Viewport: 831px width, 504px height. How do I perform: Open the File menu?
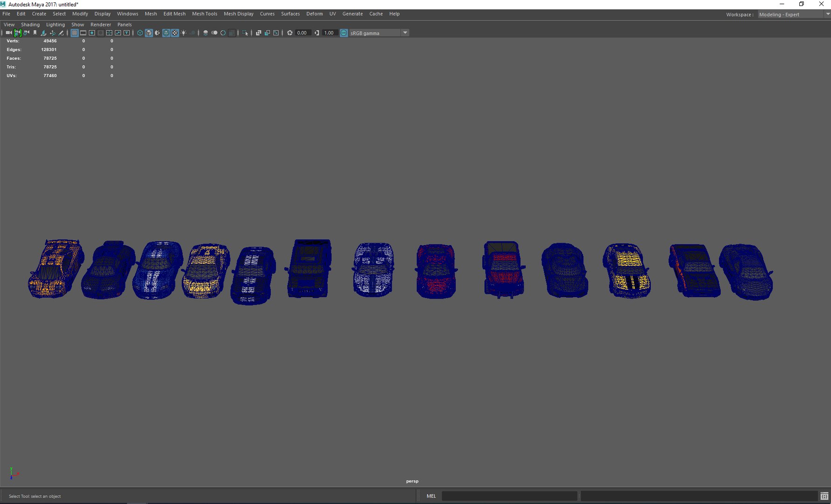[x=6, y=14]
